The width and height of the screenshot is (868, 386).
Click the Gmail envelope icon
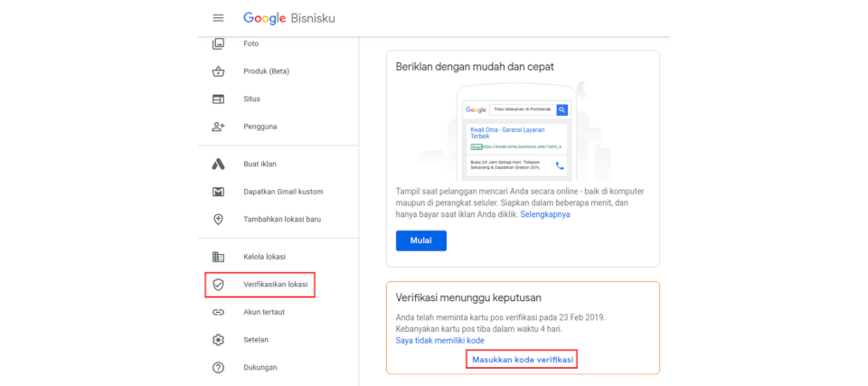[x=218, y=192]
